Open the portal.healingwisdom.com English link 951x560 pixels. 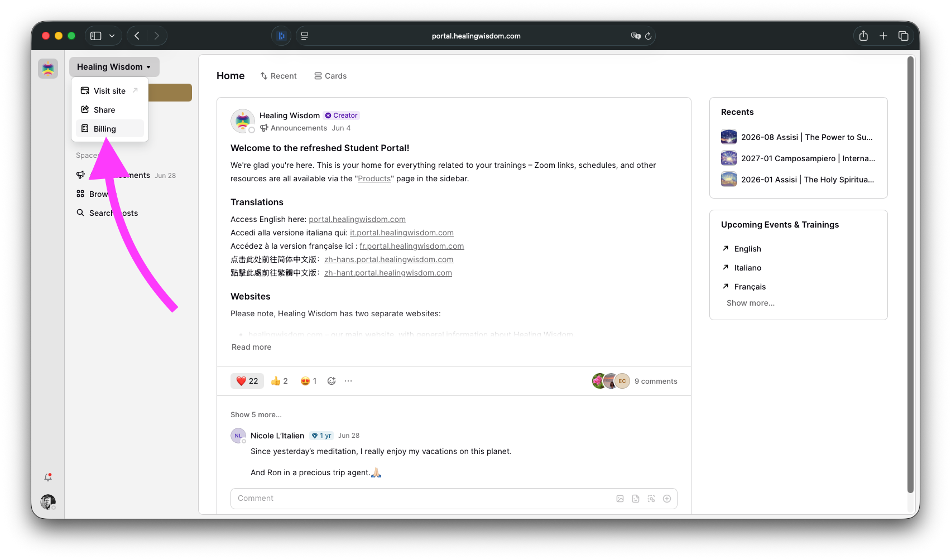[357, 220]
